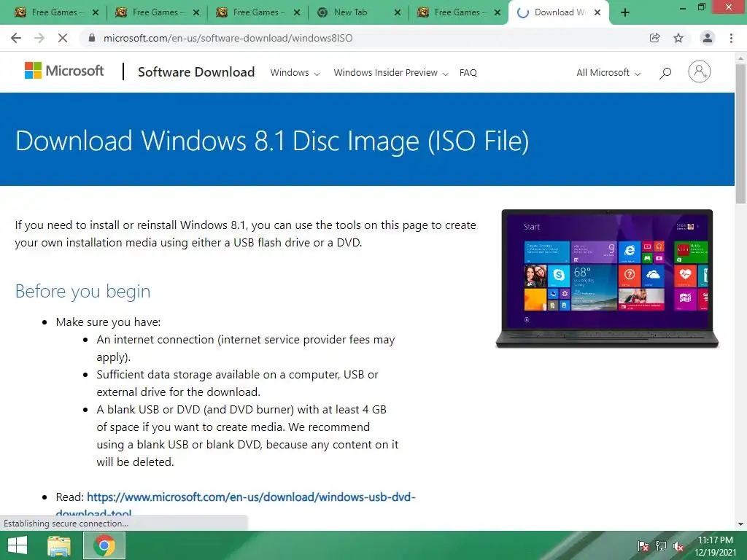This screenshot has height=560, width=747.
Task: Expand the Windows Insider Preview menu
Action: [391, 73]
